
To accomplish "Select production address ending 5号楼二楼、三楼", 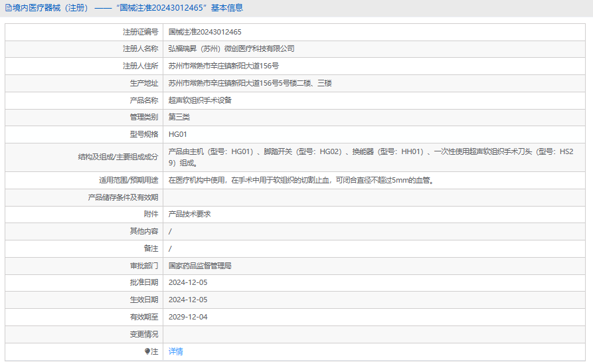I will (250, 83).
